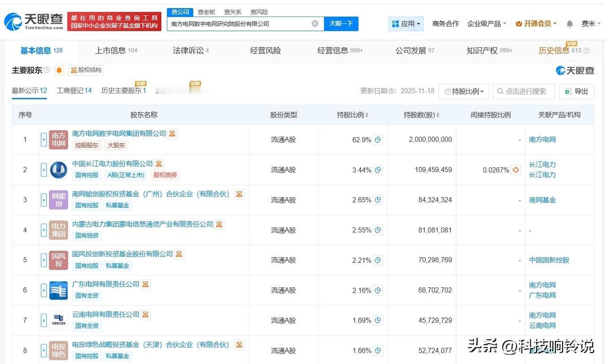Image resolution: width=605 pixels, height=364 pixels.
Task: Click indirect holding icon beside 0.0267%
Action: pos(516,170)
